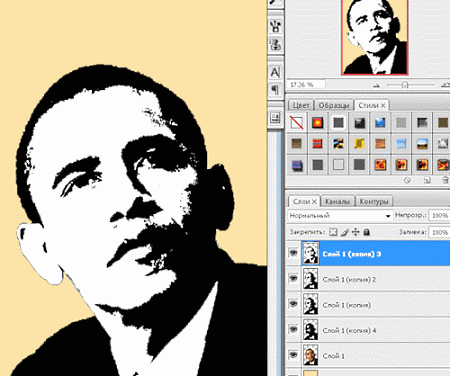This screenshot has width=450, height=376.
Task: Click the Clear Style button in Styles panel
Action: pyautogui.click(x=407, y=180)
